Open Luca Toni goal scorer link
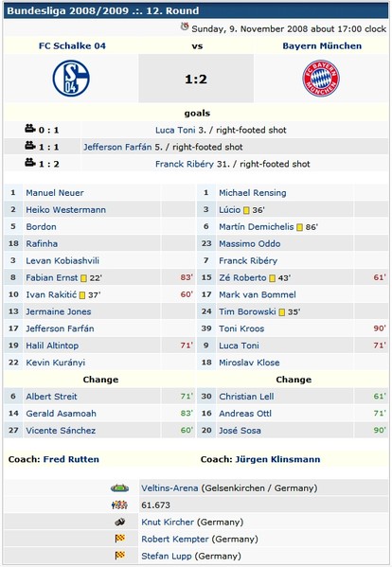Image resolution: width=392 pixels, height=567 pixels. (x=175, y=131)
